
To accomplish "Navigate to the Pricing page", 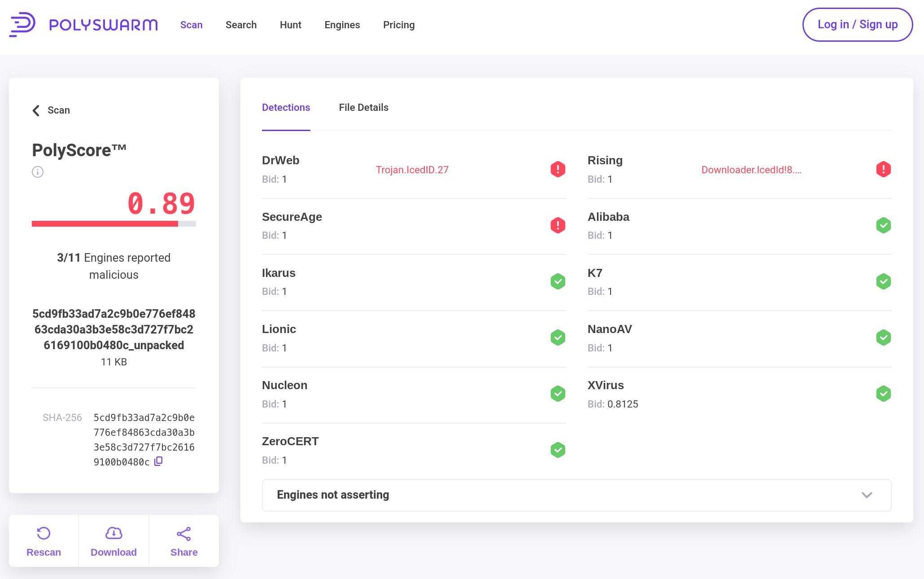I will [x=399, y=25].
